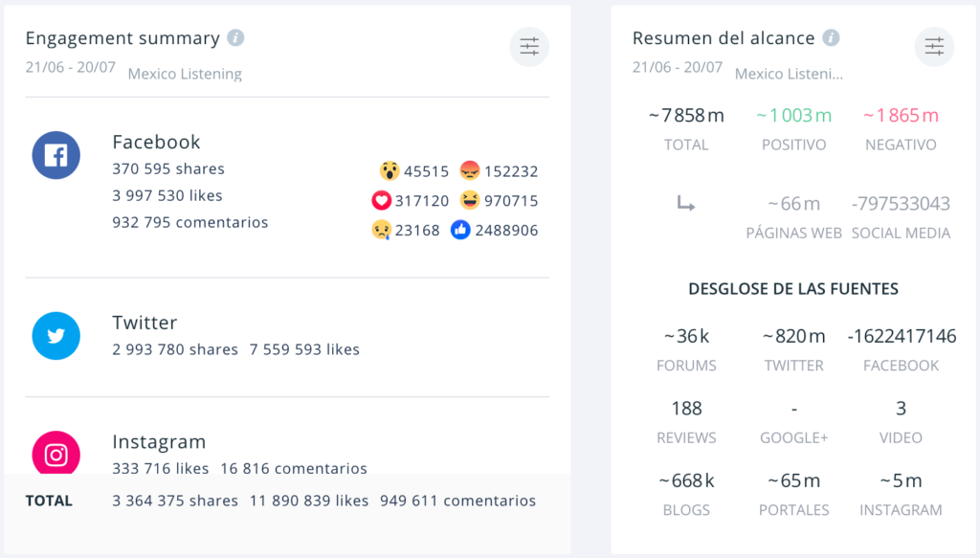Image resolution: width=980 pixels, height=558 pixels.
Task: Click the negative reach value ~1865m
Action: [901, 116]
